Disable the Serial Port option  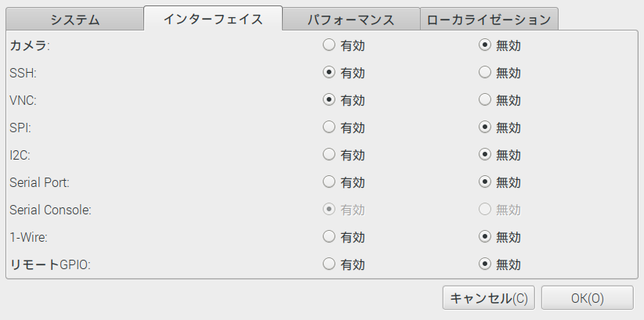tap(485, 182)
